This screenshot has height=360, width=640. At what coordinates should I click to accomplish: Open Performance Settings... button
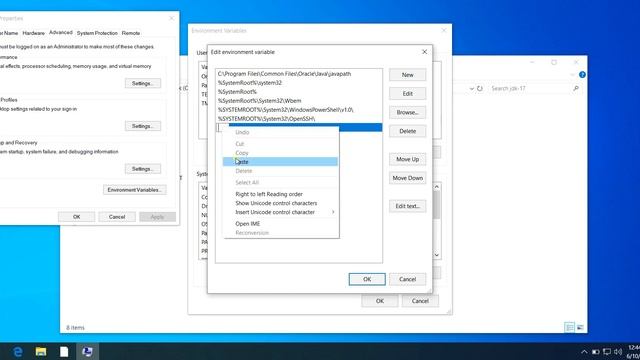tap(143, 83)
